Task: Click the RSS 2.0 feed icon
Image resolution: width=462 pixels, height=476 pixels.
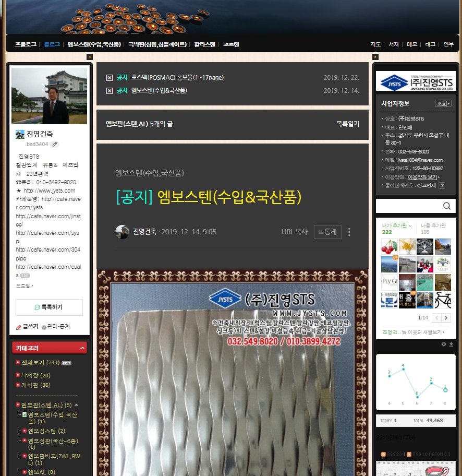Action: point(383,454)
